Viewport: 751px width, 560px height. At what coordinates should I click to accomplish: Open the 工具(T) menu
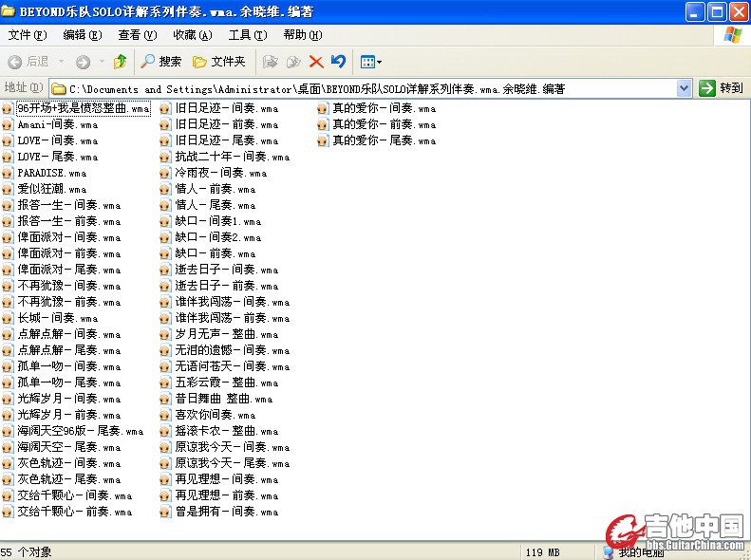pyautogui.click(x=247, y=35)
